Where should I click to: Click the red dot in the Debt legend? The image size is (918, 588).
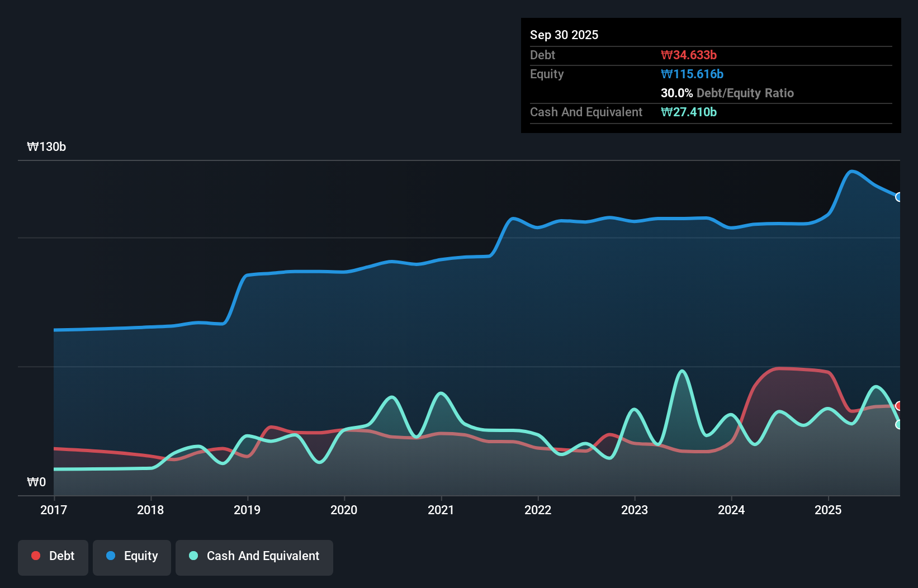pos(35,556)
